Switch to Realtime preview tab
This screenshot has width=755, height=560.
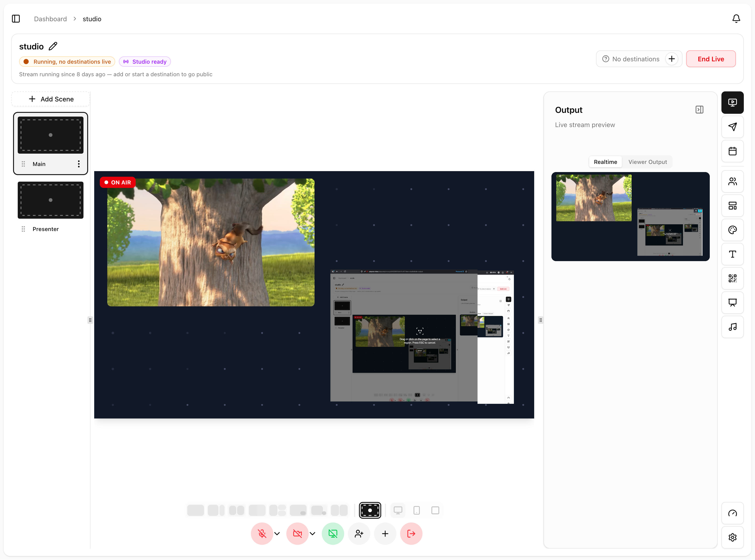tap(605, 162)
